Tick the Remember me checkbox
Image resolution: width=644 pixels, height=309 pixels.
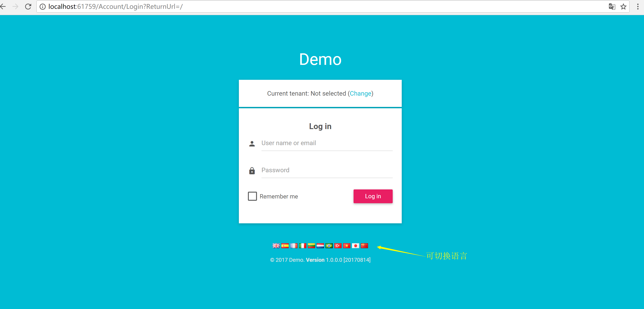(x=252, y=196)
